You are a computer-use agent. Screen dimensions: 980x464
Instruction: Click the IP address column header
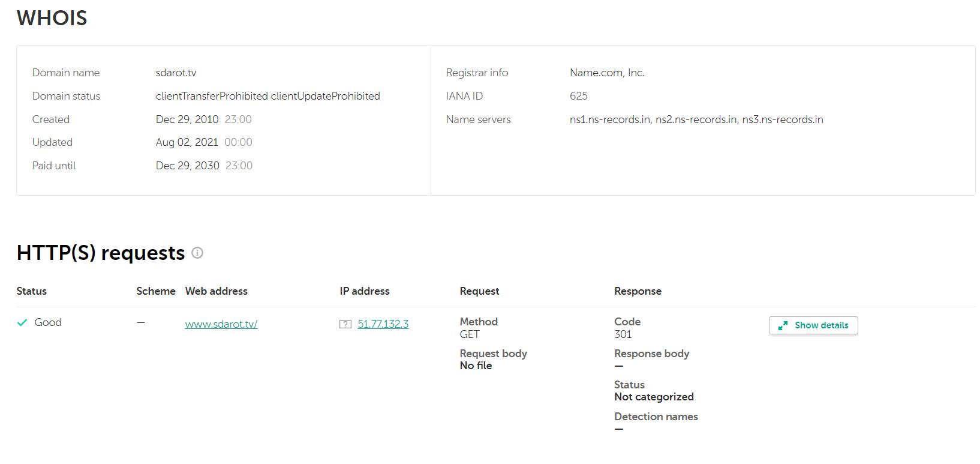[x=365, y=291]
